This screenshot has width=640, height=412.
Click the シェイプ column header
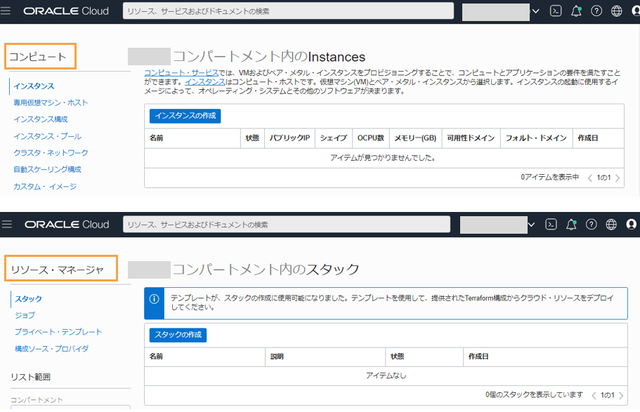pyautogui.click(x=333, y=138)
